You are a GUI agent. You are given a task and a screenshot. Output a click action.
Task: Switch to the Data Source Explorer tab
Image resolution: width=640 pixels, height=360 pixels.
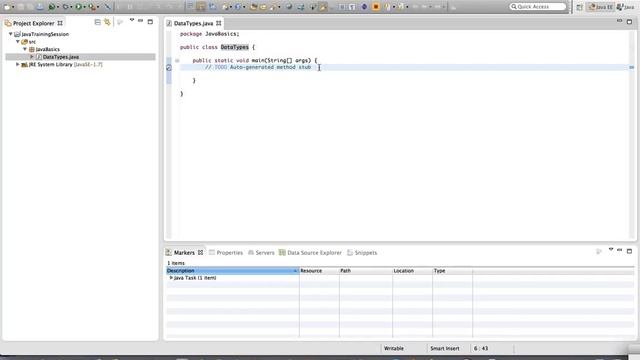(x=310, y=253)
